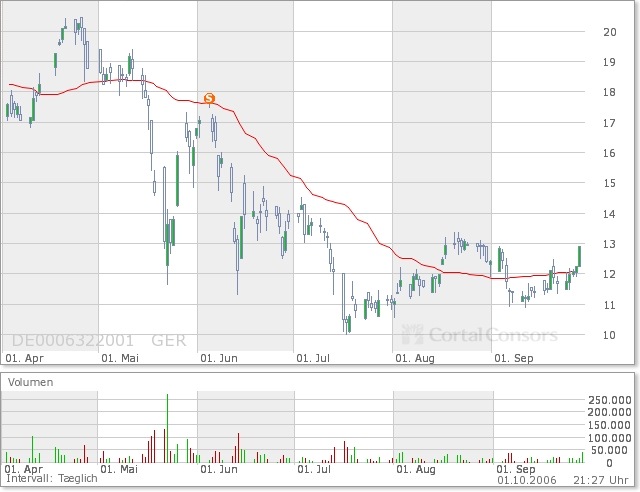
Task: Click the '01. Sep' label under price chart
Action: click(514, 358)
